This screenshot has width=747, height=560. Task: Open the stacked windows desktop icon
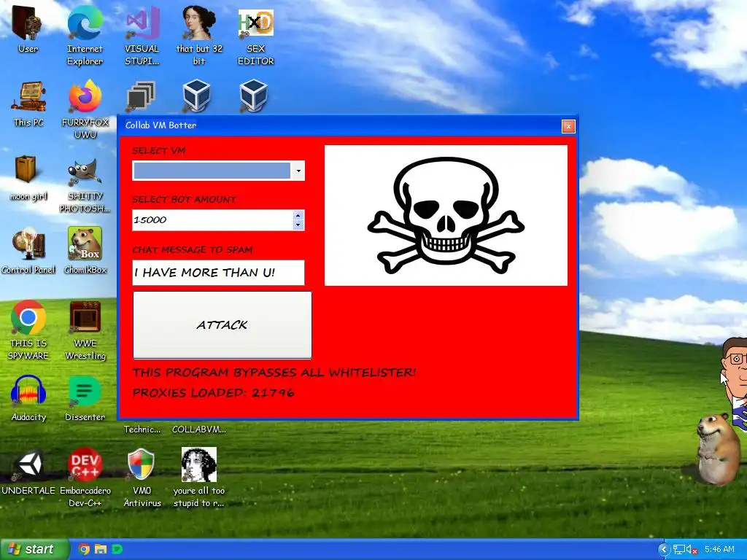pyautogui.click(x=141, y=96)
